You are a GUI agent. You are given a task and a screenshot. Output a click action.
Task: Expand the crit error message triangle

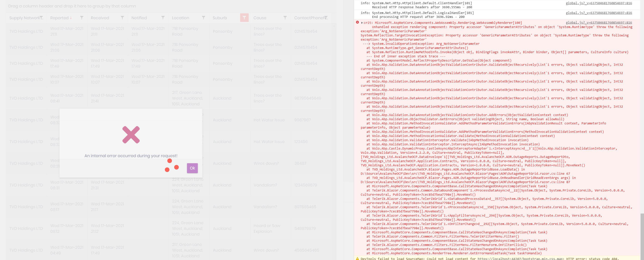(x=362, y=23)
